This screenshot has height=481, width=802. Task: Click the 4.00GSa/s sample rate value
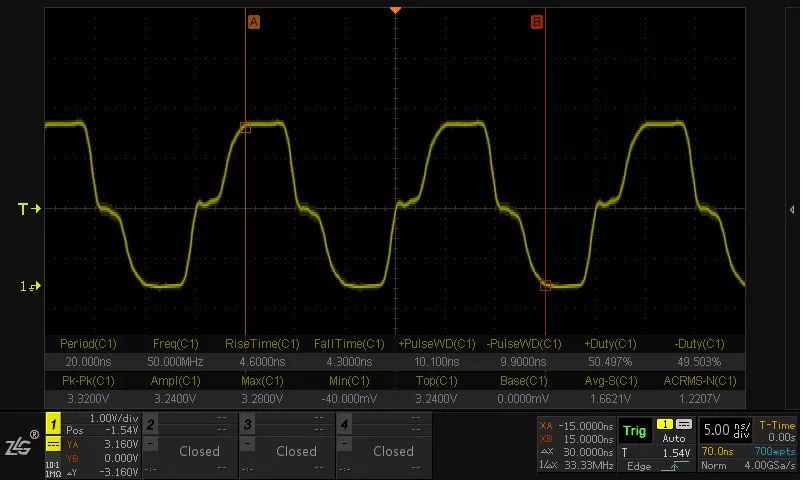(770, 466)
